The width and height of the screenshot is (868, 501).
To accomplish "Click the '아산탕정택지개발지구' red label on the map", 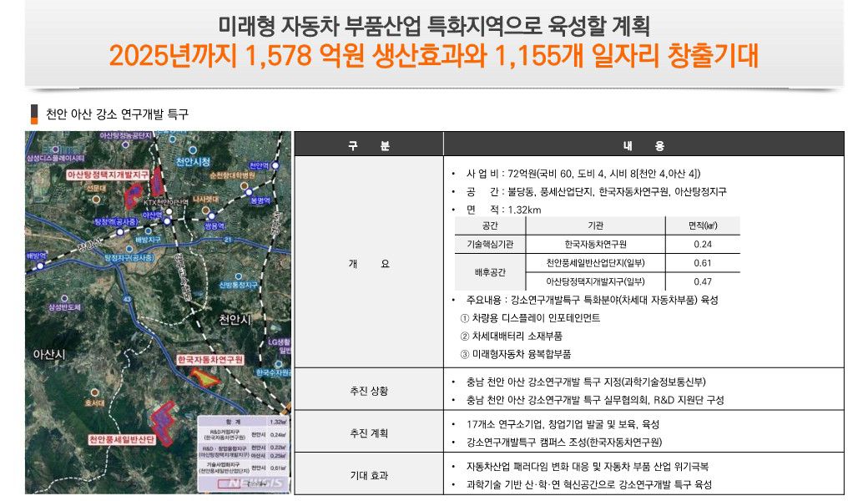I will [108, 175].
